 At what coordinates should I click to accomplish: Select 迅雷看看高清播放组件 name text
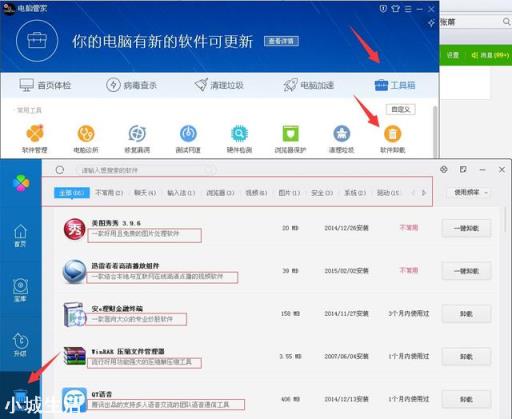point(125,266)
